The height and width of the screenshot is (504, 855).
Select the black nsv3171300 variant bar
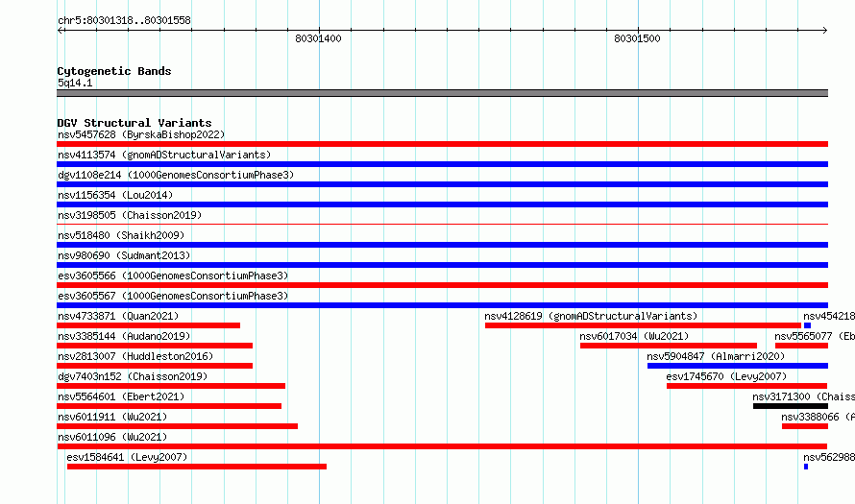tap(791, 406)
